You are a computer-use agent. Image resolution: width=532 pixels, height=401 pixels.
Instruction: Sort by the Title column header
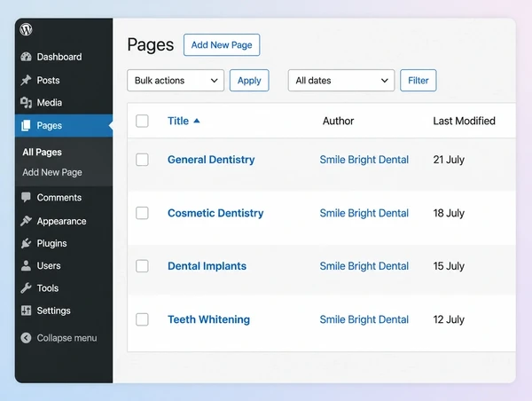click(x=178, y=121)
